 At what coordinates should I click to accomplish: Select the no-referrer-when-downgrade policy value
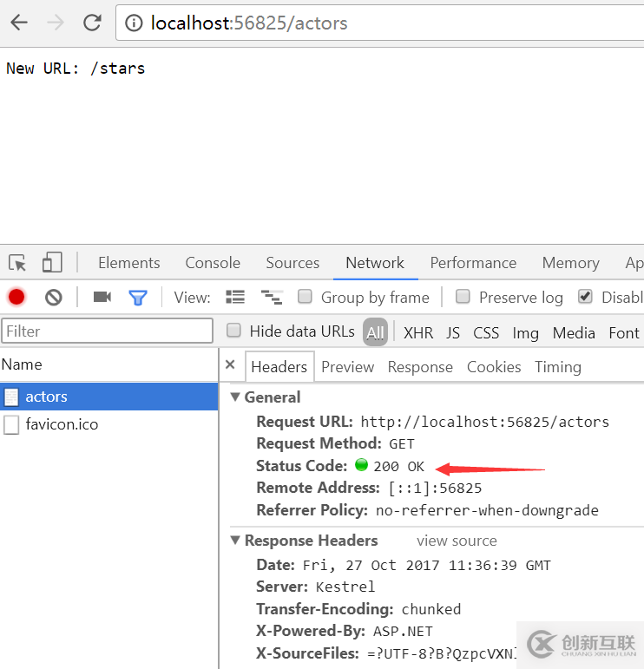tap(487, 510)
